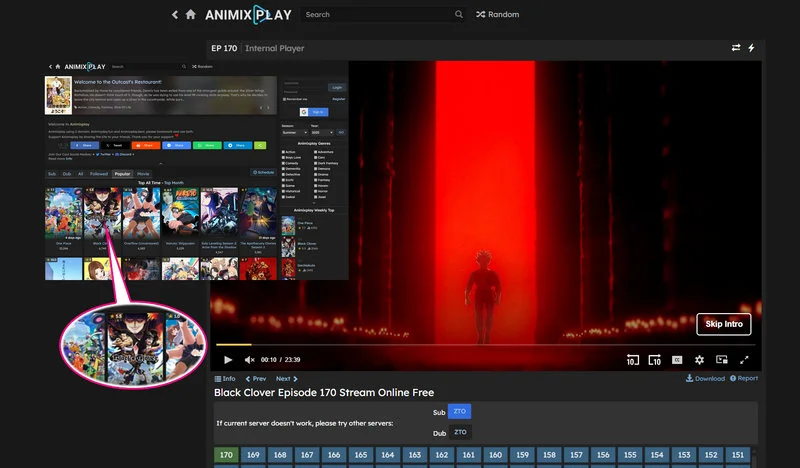Click the lightning bolt icon in the EP 170 bar

tap(751, 47)
